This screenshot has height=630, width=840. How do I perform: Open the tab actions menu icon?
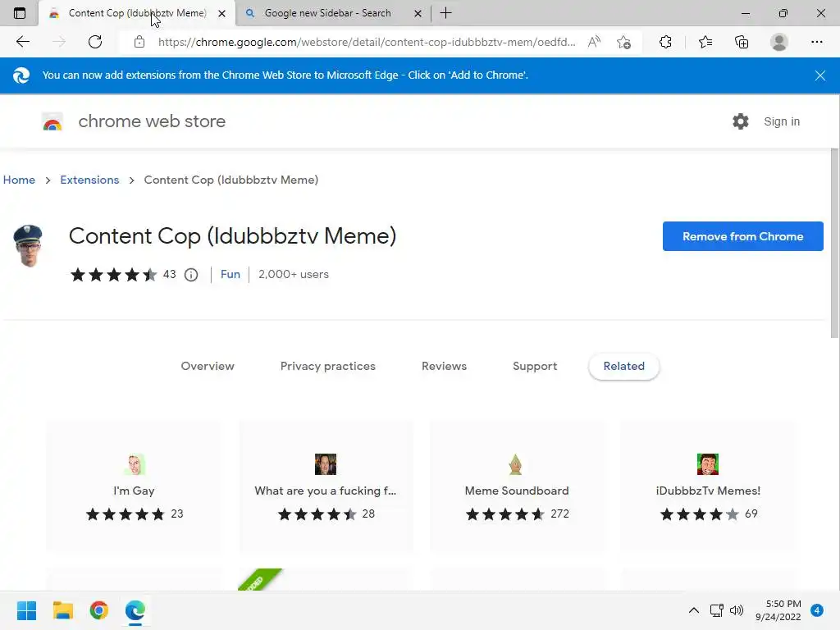[x=20, y=13]
